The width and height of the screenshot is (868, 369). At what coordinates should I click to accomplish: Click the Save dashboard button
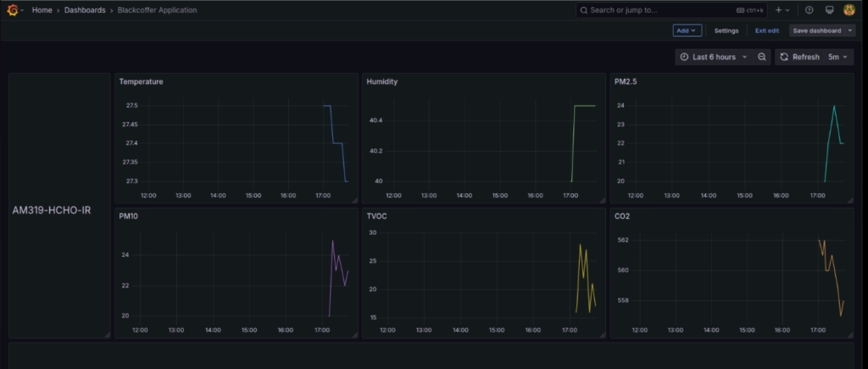816,31
